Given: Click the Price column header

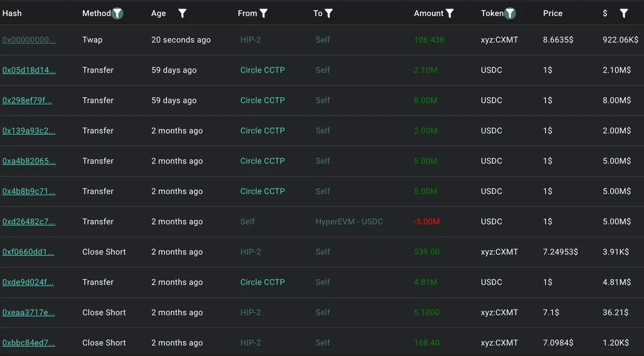Looking at the screenshot, I should coord(552,13).
